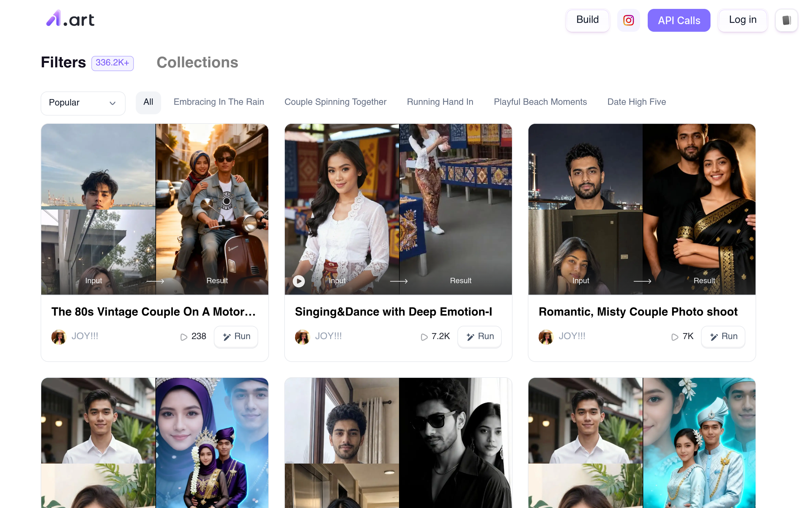Switch to the Collections tab
812x508 pixels.
[197, 63]
